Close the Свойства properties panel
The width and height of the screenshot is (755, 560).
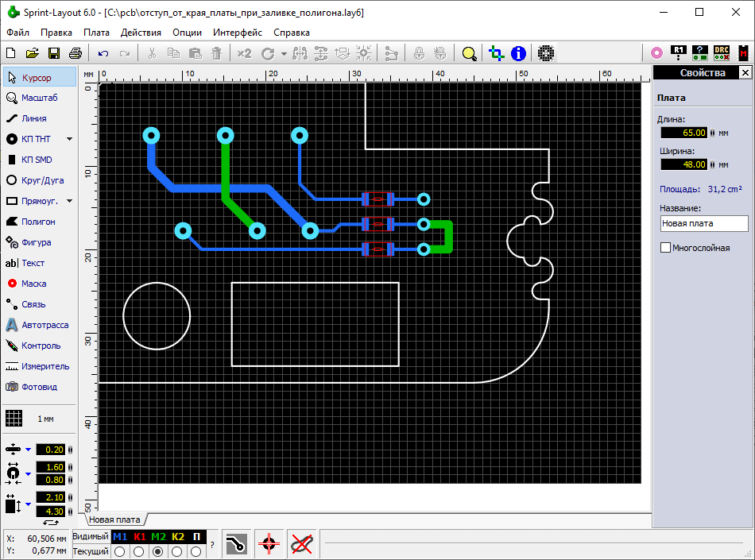point(745,72)
